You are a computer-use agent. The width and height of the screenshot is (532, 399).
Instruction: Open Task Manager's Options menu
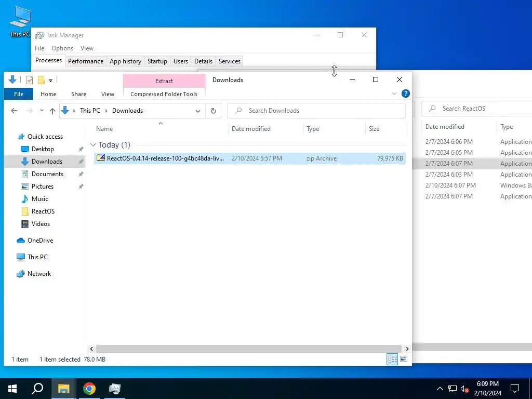point(62,48)
